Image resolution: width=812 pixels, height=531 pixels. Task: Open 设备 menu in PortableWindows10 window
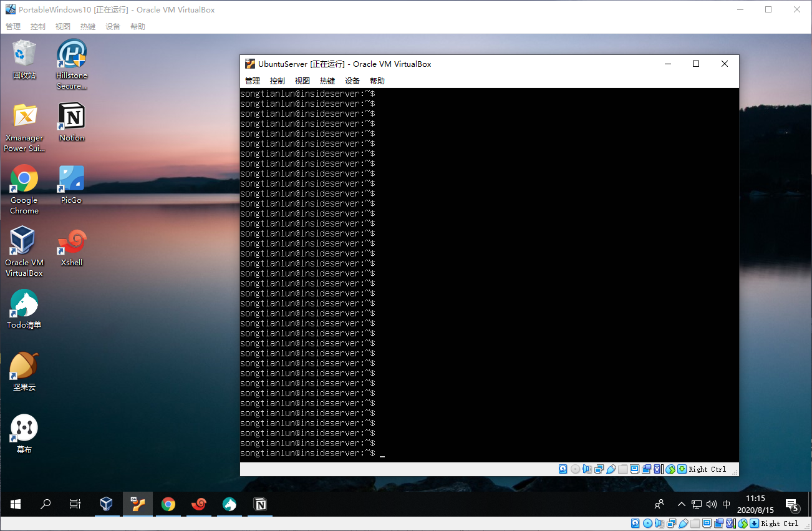pos(113,27)
